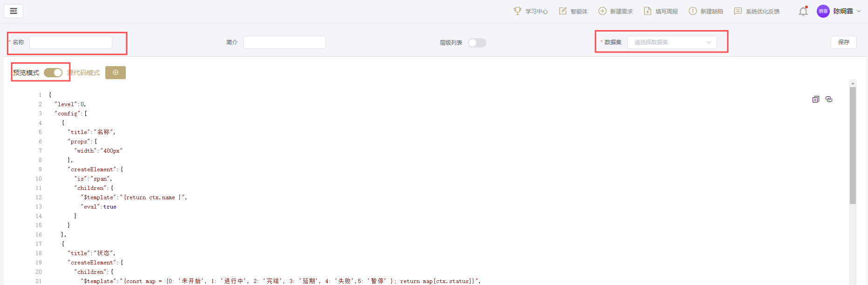Create a new requirement via 新建需求
This screenshot has height=285, width=868.
(x=615, y=11)
